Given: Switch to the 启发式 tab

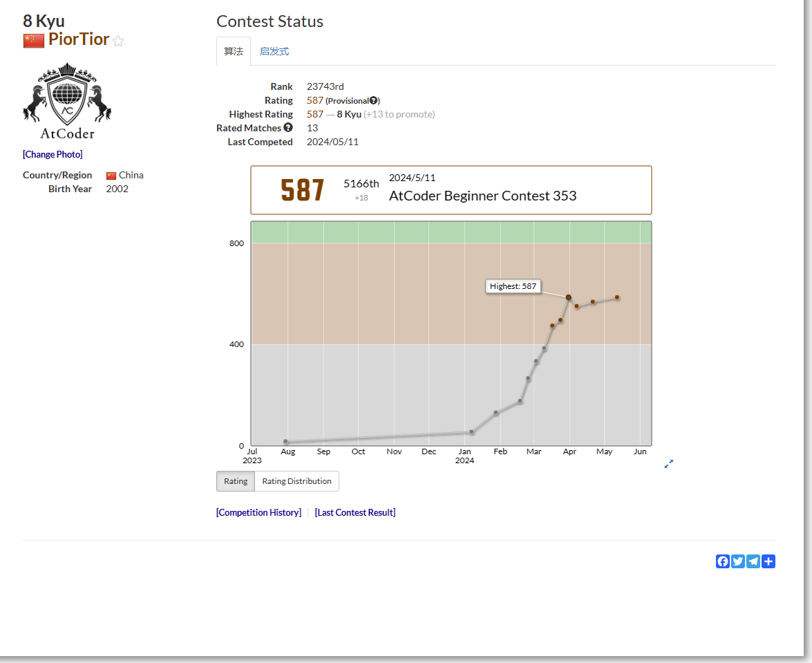Looking at the screenshot, I should [x=274, y=51].
